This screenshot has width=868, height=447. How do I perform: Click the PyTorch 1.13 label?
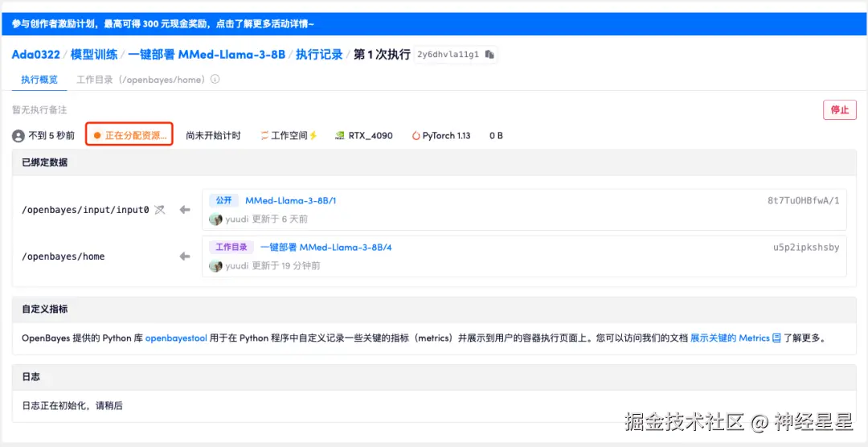tap(446, 136)
